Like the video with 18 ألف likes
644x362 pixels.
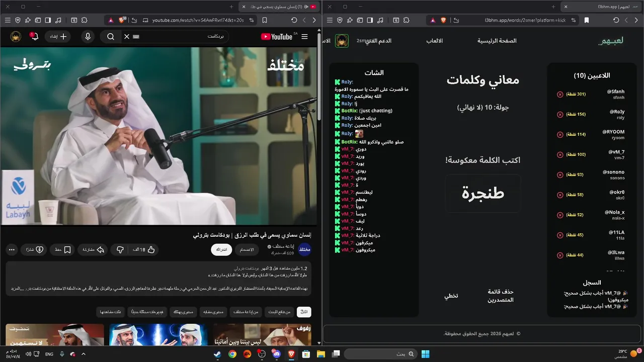144,249
